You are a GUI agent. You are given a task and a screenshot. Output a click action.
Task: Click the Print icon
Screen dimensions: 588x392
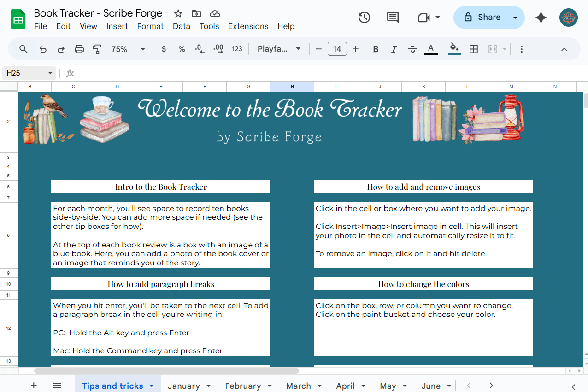point(78,48)
